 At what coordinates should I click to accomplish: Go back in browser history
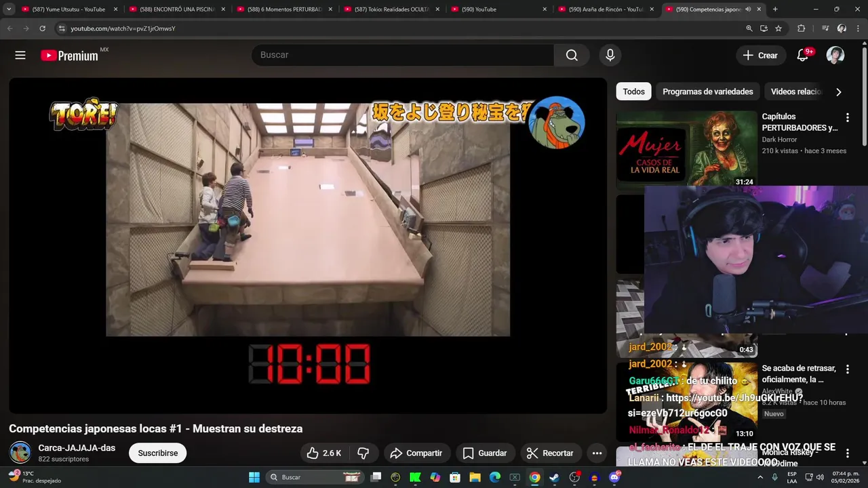9,28
